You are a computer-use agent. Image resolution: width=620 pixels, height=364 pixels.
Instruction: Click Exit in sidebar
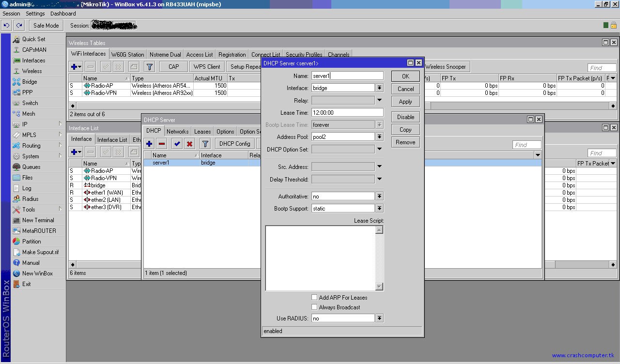(x=26, y=284)
